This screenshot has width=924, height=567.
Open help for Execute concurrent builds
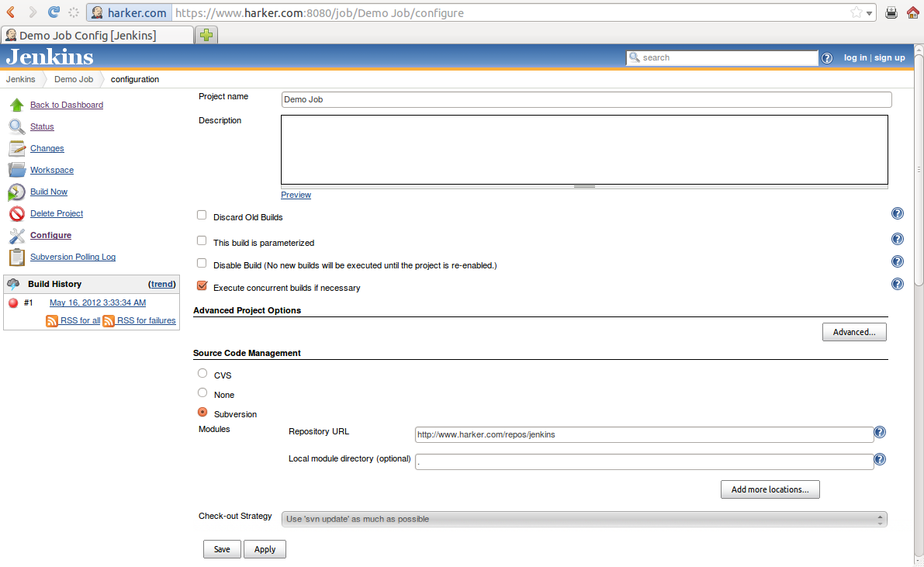pos(898,284)
